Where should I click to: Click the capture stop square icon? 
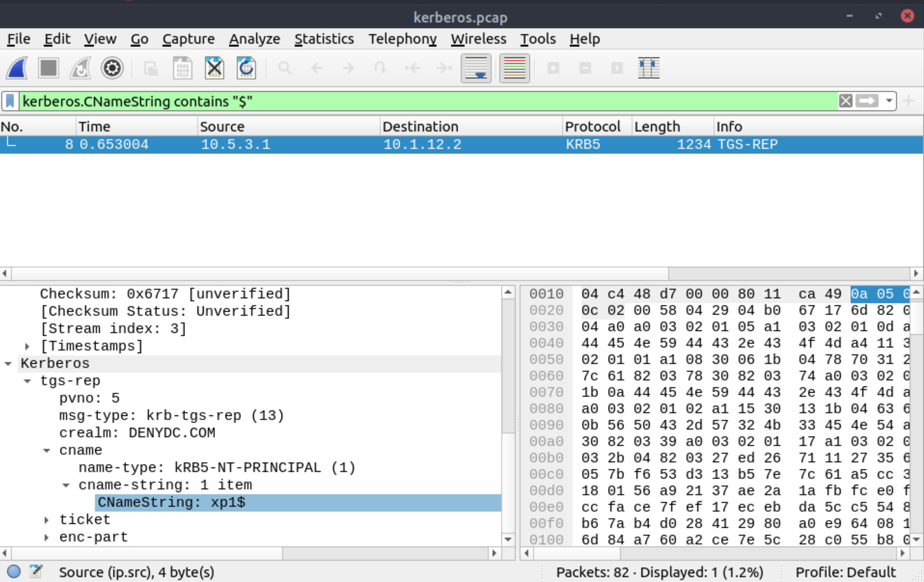click(48, 68)
